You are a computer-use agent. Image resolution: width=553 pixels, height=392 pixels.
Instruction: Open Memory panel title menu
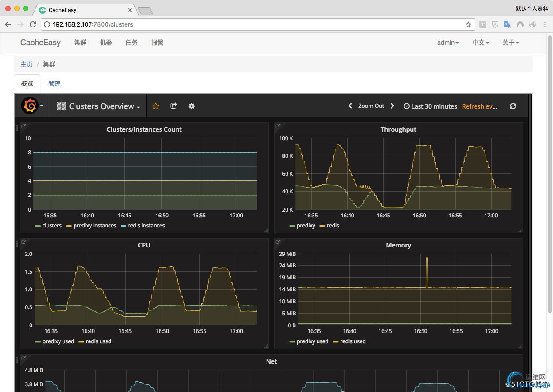398,245
